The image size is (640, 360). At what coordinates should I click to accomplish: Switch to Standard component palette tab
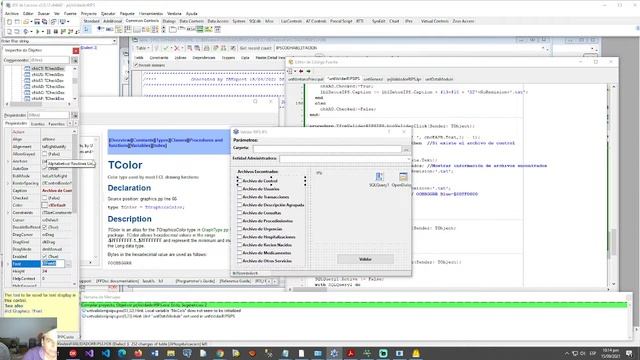click(x=91, y=21)
